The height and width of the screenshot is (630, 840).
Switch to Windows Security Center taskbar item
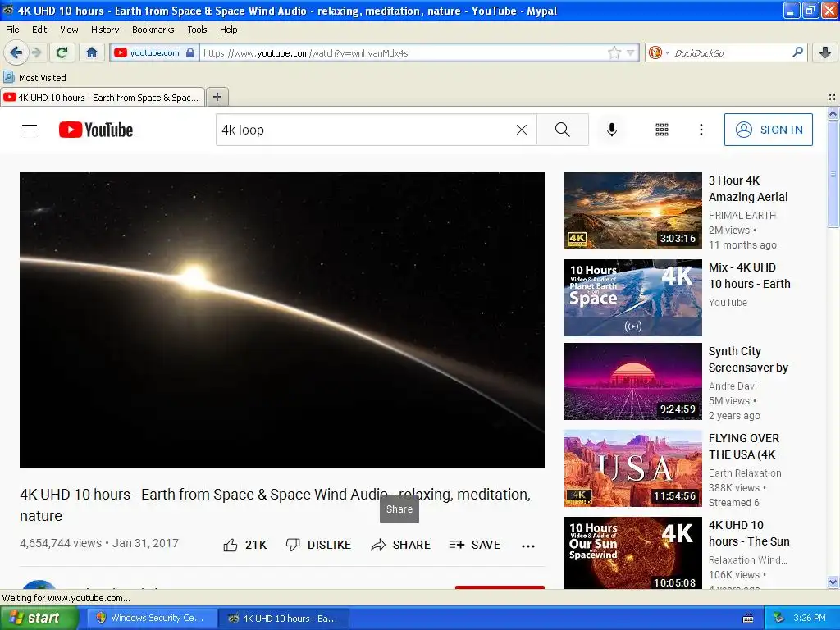tap(151, 619)
